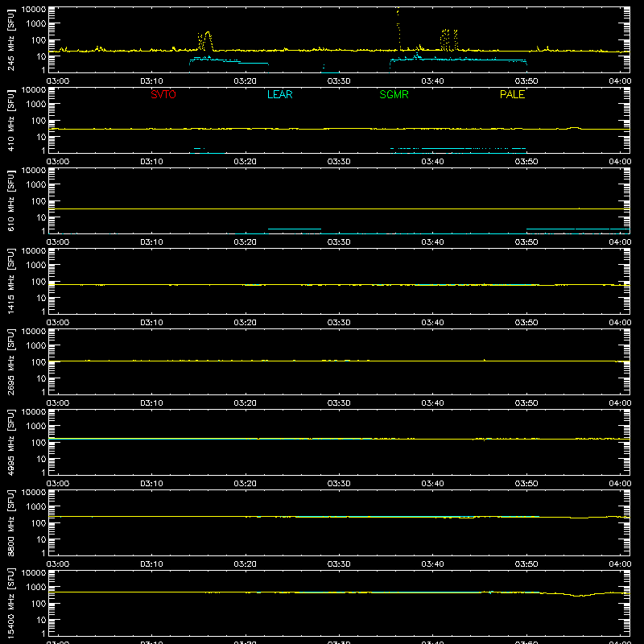Click the 100 tick label on 8800 MHz axis

[x=39, y=522]
